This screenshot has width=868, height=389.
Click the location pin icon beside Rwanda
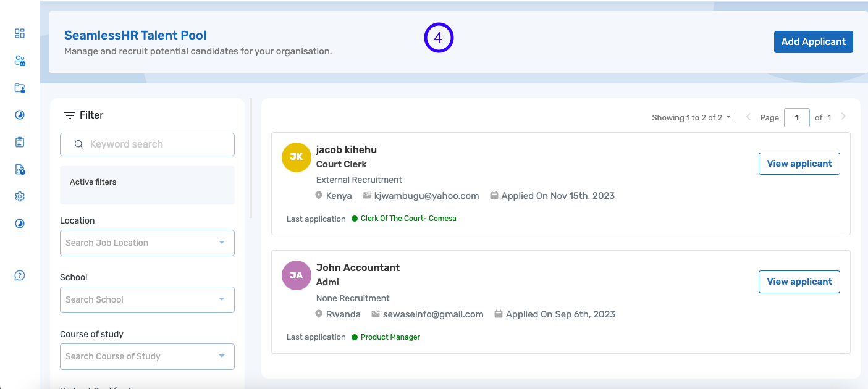[x=319, y=314]
